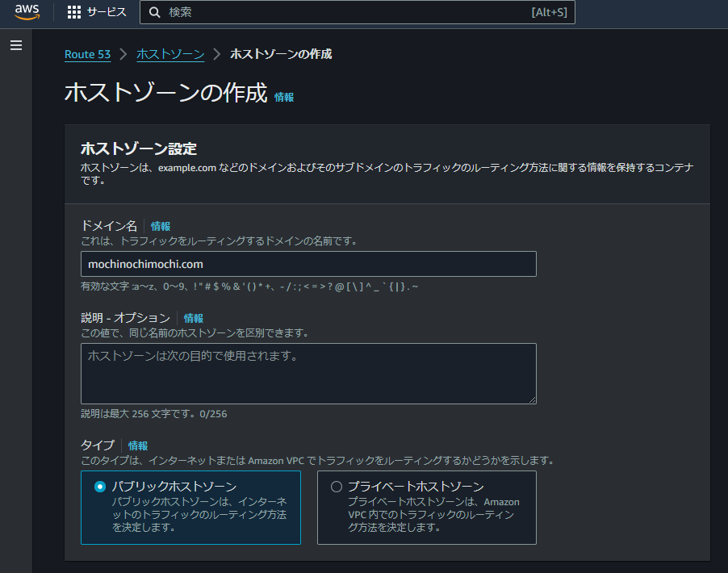This screenshot has width=728, height=573.
Task: Open 情報 link next to ドメイン名
Action: pyautogui.click(x=160, y=226)
